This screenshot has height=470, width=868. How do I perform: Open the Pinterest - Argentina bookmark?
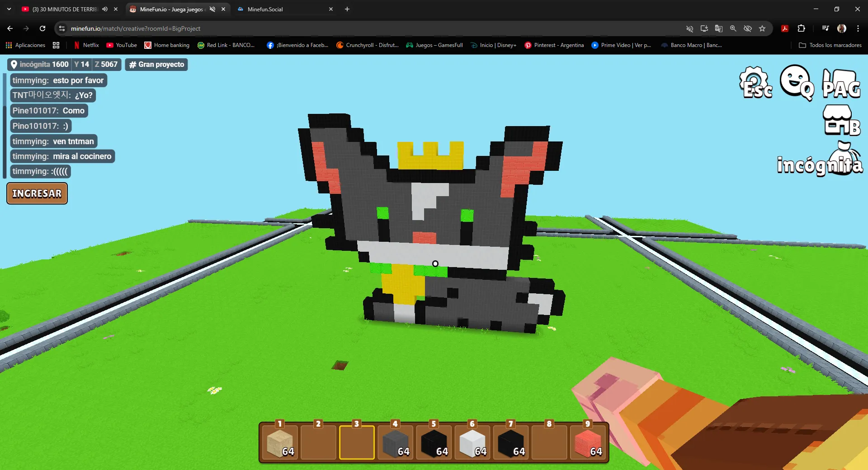(x=554, y=45)
